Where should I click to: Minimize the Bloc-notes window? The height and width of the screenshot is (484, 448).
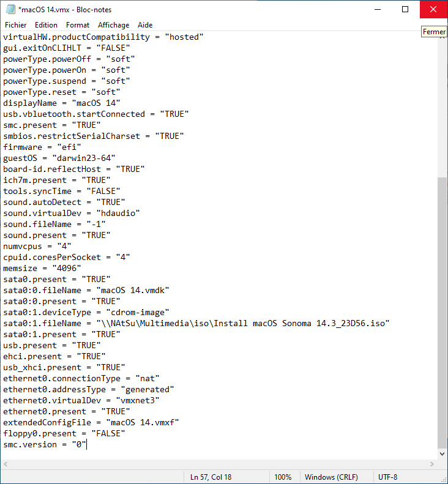[x=377, y=9]
